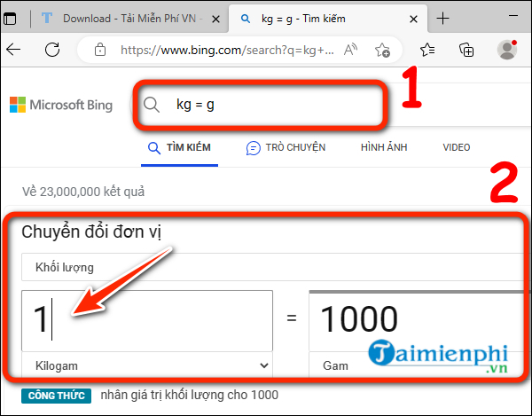Minimize the Edge browser window
Screen dimensions: 532x416
coord(513,16)
